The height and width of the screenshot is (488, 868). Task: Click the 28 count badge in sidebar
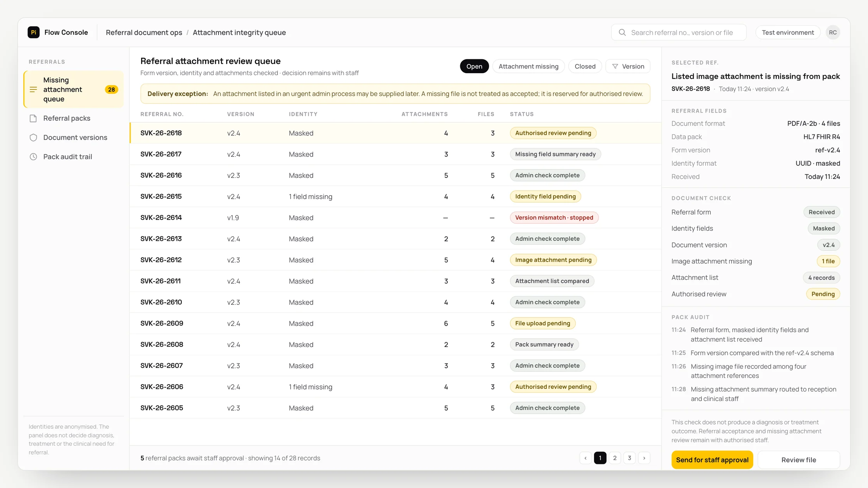point(112,89)
